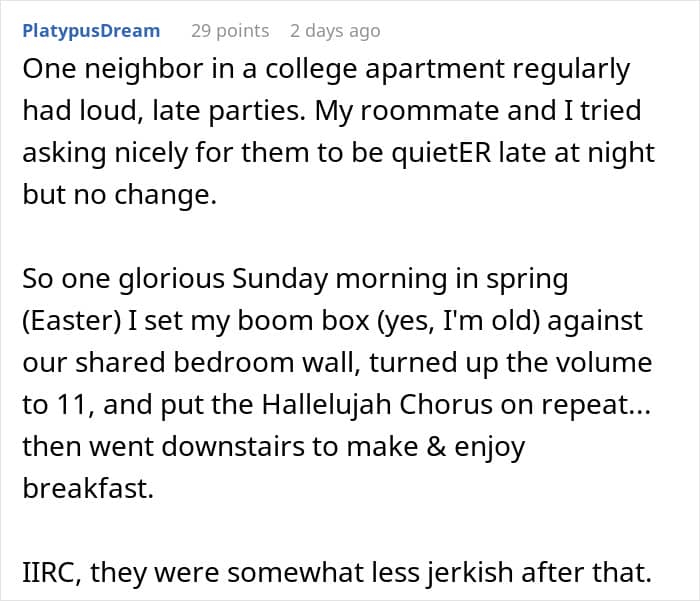Open the PlatypusDream user profile link

(91, 31)
